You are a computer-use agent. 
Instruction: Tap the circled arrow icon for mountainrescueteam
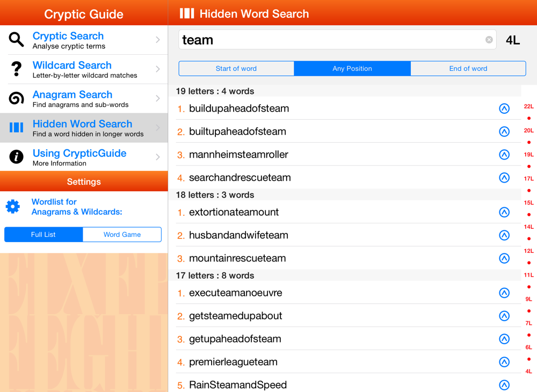click(x=504, y=258)
